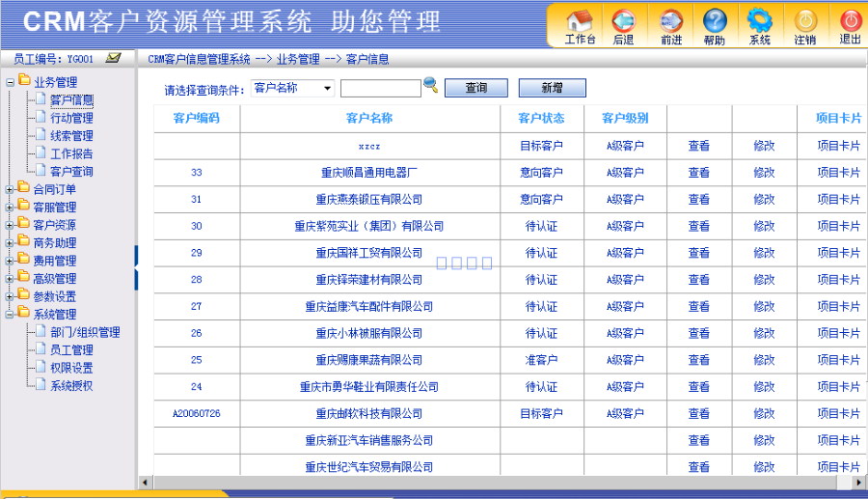Click the 客户名称 column header
The height and width of the screenshot is (499, 868).
click(x=369, y=118)
